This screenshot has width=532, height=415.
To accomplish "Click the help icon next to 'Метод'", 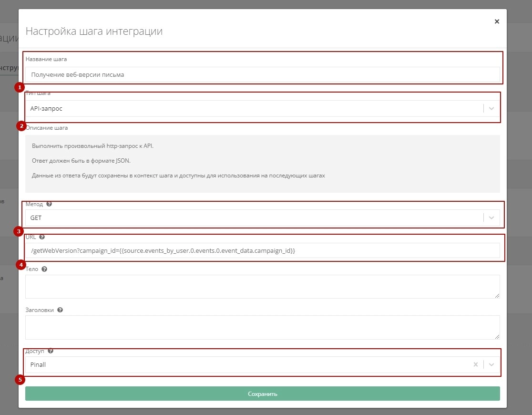I will 49,204.
